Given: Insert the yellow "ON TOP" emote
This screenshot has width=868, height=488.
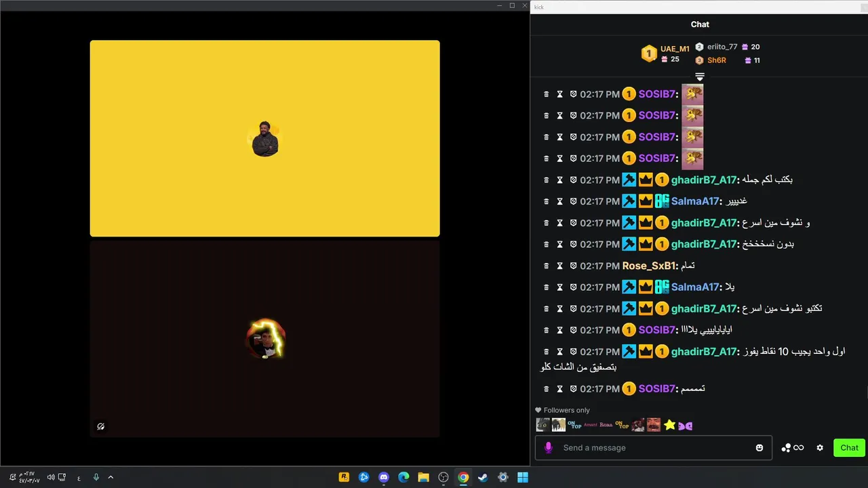Looking at the screenshot, I should 623,425.
